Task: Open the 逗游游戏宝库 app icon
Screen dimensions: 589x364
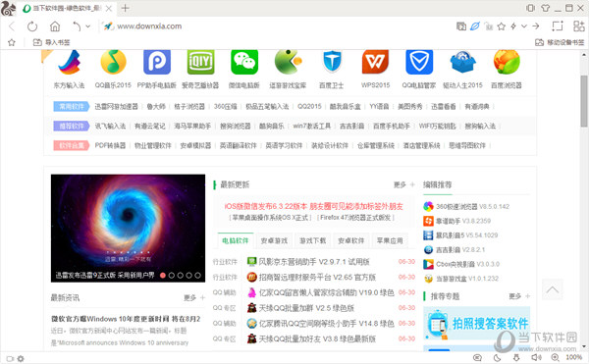Action: pos(288,62)
